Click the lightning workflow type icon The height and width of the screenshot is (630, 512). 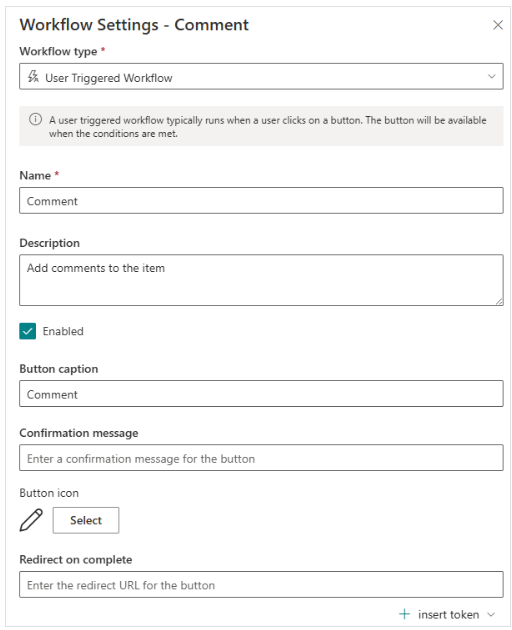coord(33,76)
